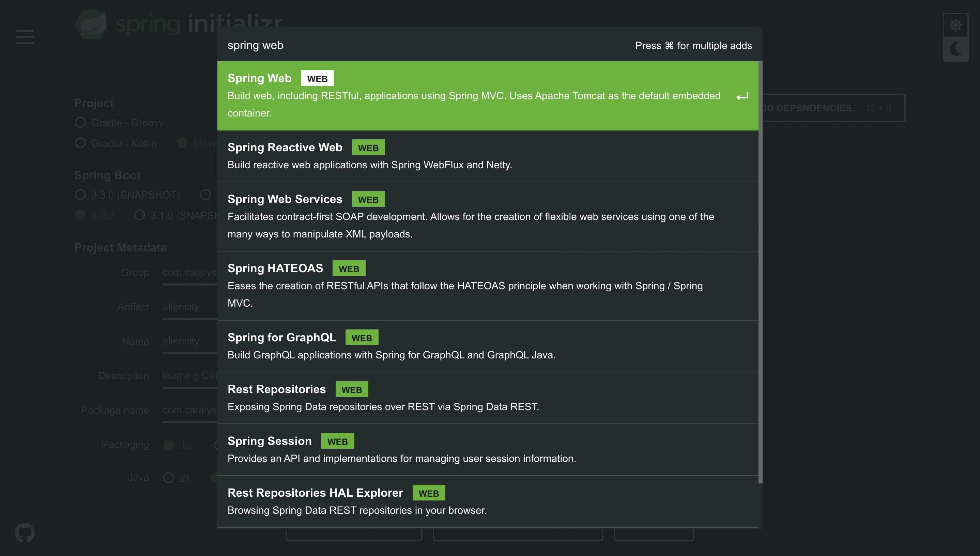980x556 pixels.
Task: Click the enter arrow on Spring Web
Action: (742, 96)
